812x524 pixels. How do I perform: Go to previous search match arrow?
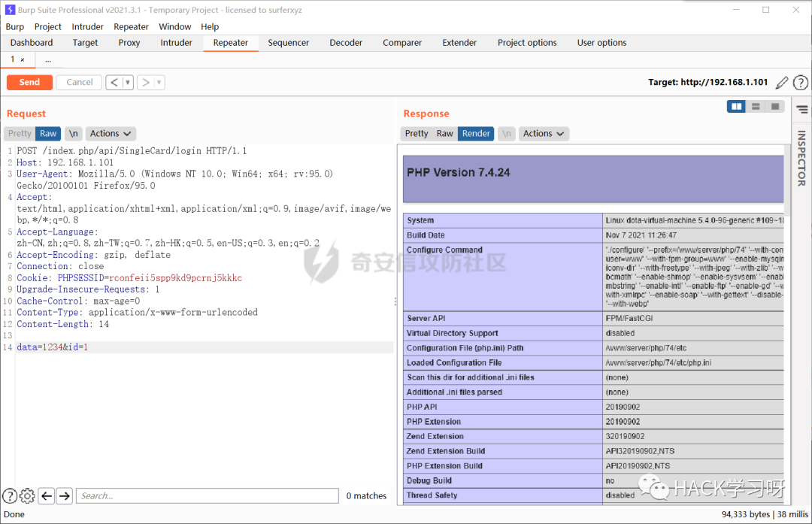pos(47,496)
